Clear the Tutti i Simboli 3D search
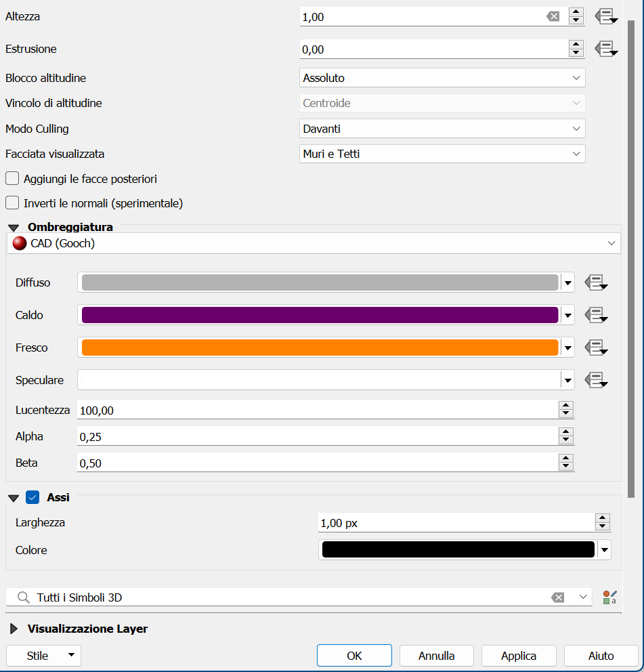644x672 pixels. (x=557, y=597)
